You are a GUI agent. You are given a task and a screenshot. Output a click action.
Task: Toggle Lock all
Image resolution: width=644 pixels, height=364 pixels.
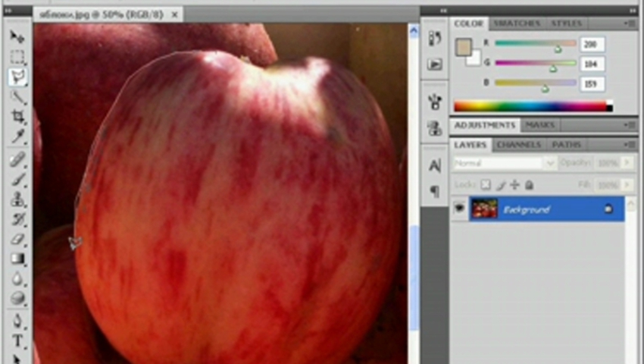click(x=529, y=185)
